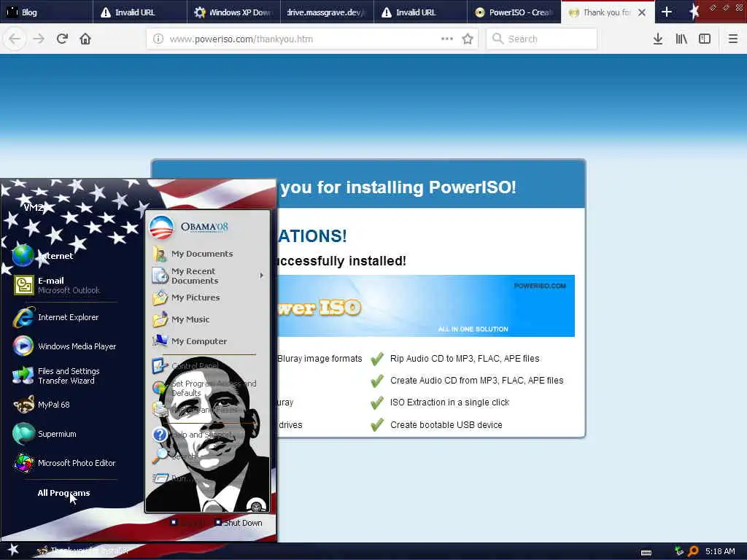
Task: Open My Computer from Start menu
Action: pos(190,341)
